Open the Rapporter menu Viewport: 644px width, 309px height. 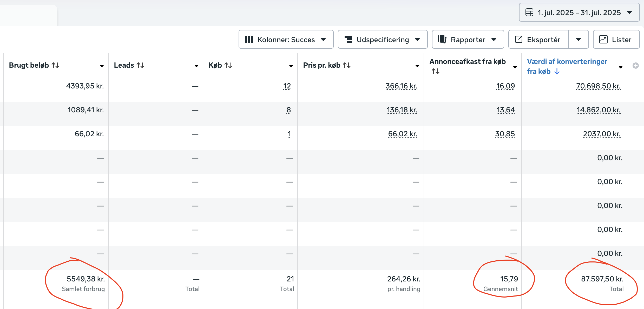(x=468, y=40)
